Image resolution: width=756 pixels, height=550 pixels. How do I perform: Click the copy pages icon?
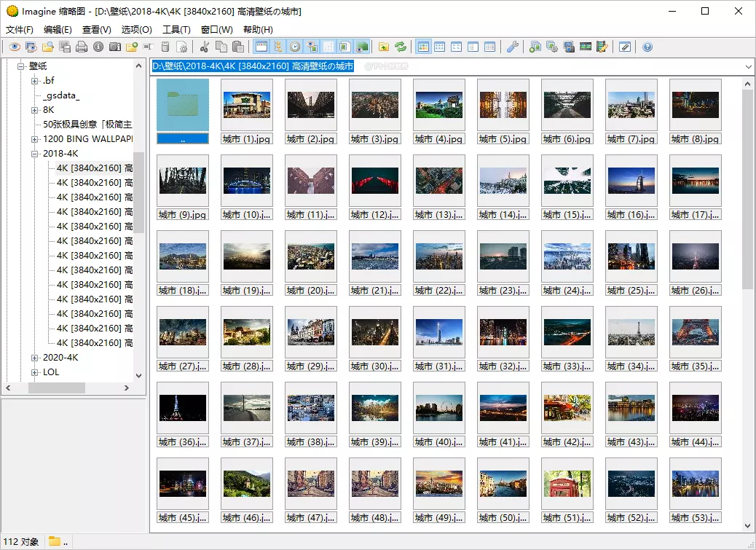221,47
